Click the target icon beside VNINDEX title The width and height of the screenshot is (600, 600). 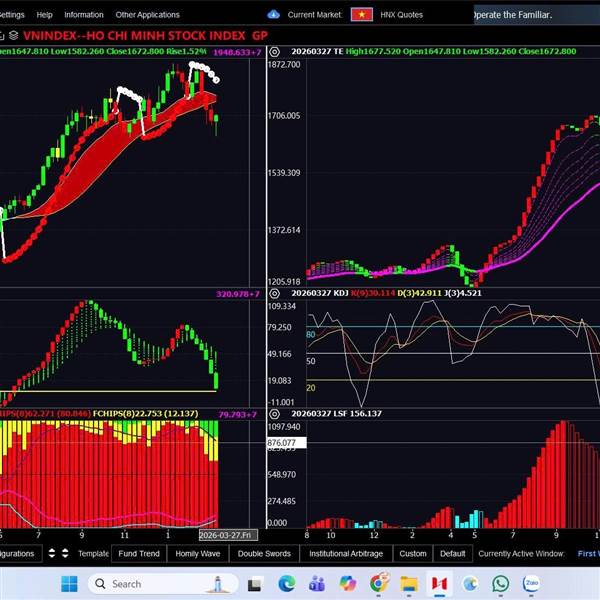[x=13, y=35]
